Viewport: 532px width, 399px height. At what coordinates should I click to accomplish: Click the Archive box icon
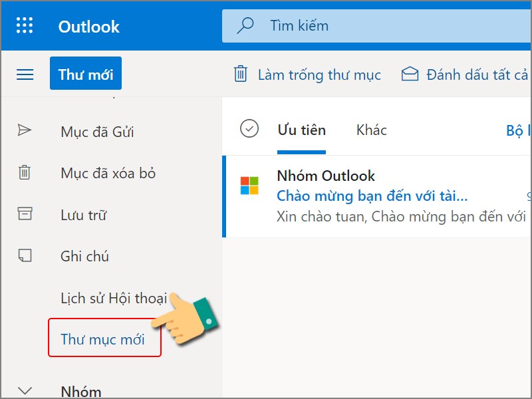coord(25,214)
